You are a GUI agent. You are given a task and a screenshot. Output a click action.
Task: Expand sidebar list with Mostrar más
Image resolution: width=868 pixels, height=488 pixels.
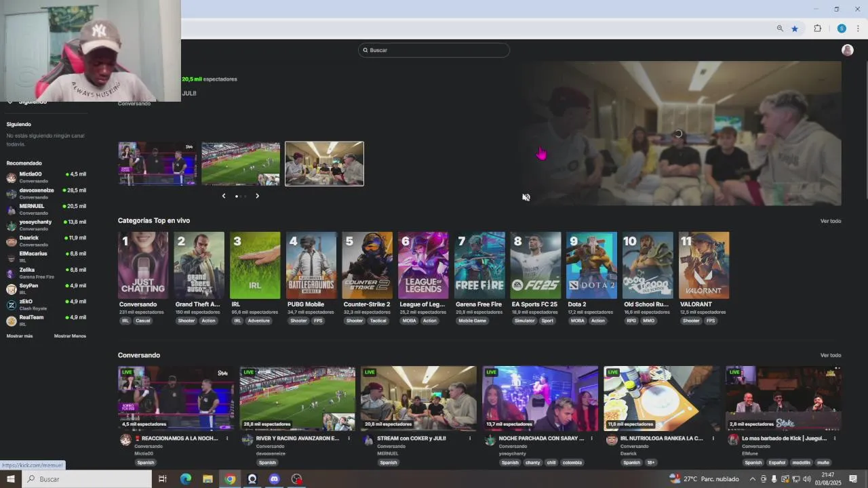[x=20, y=336]
